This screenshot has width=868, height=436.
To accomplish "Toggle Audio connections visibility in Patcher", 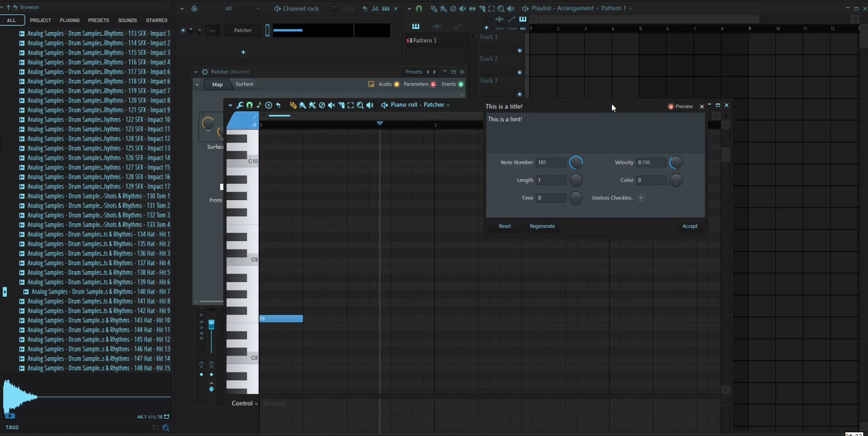I will 396,84.
